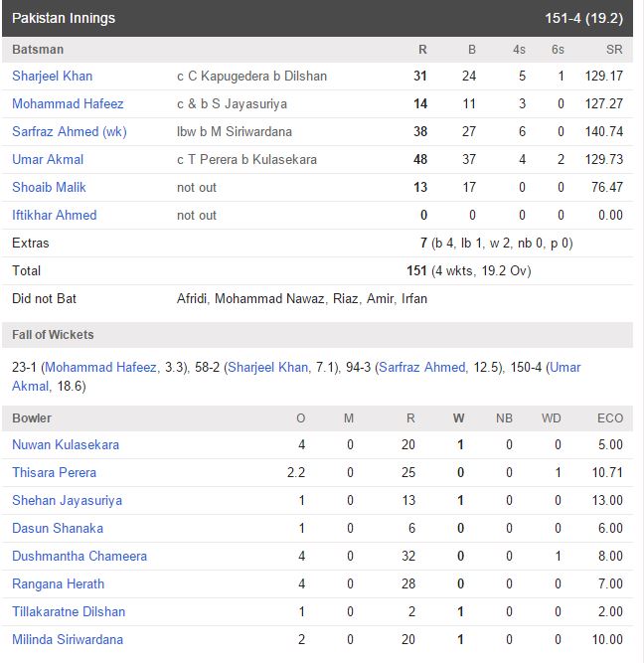Select Umar Akmal in batsman list
The height and width of the screenshot is (663, 644).
48,159
